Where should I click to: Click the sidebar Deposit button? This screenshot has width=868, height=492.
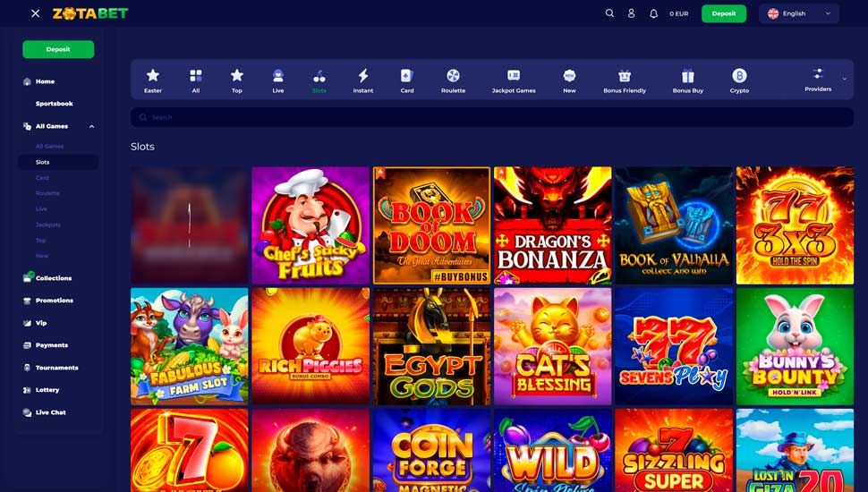58,49
